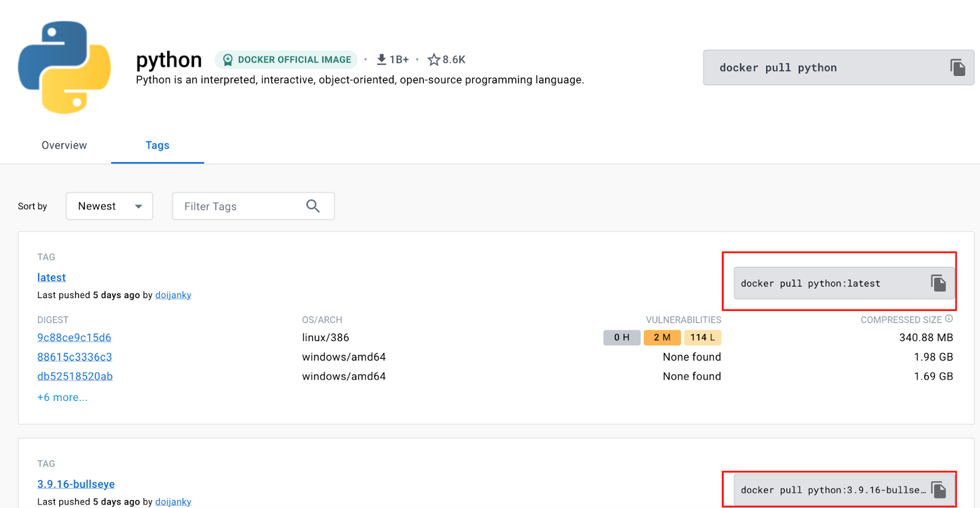Viewport: 980px width, 508px height.
Task: Click the 340.88 MB size value
Action: click(x=926, y=337)
